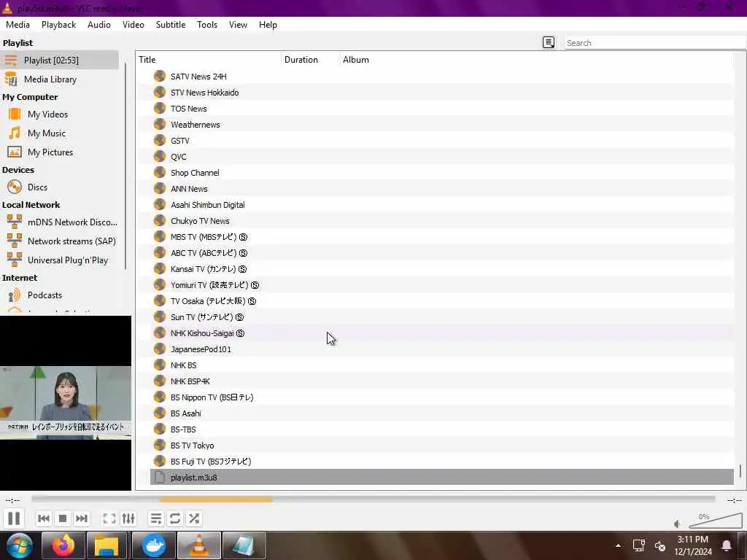Select BS TV Tokyo entry

click(x=441, y=446)
